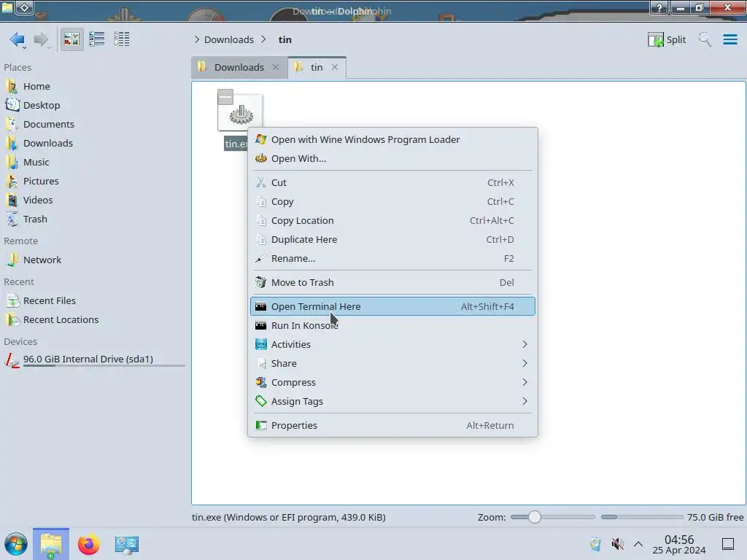Expand the Assign Tags submenu
747x560 pixels.
click(392, 402)
